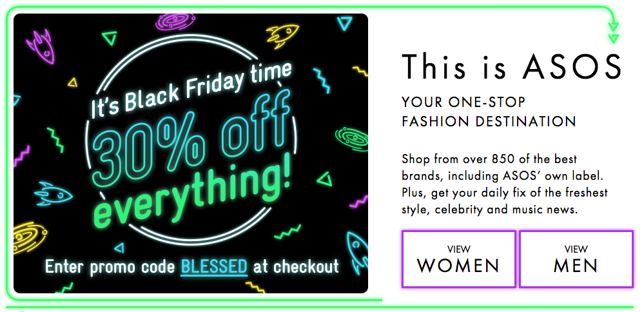644x312 pixels.
Task: Click the VIEW WOMEN button
Action: (459, 258)
